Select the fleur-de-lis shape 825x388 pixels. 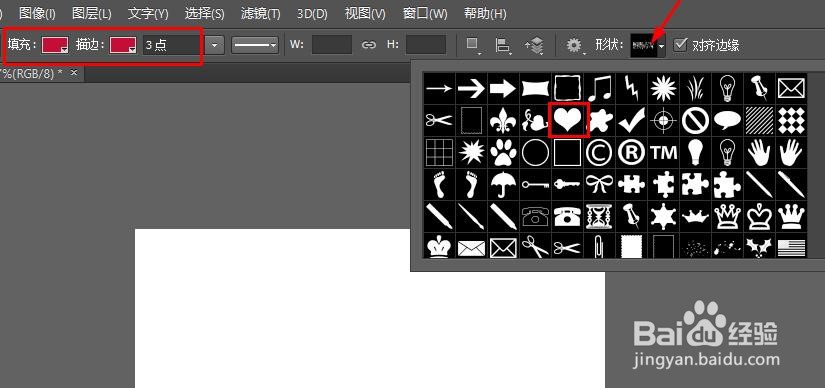504,121
